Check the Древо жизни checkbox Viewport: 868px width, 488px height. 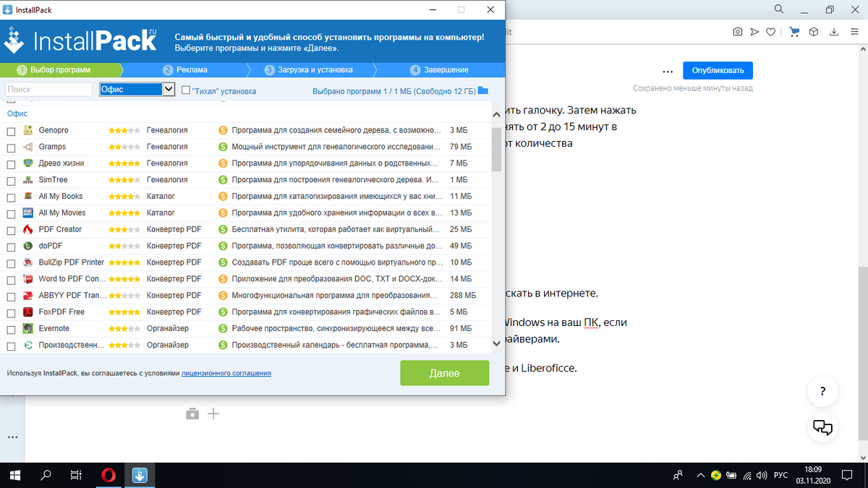click(x=11, y=164)
